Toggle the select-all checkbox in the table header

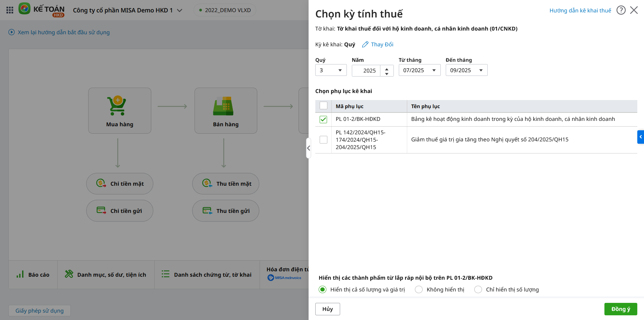click(323, 106)
